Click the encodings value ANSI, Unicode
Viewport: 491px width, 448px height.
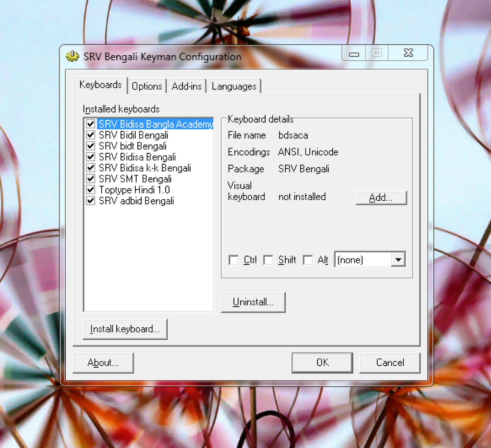click(x=308, y=152)
